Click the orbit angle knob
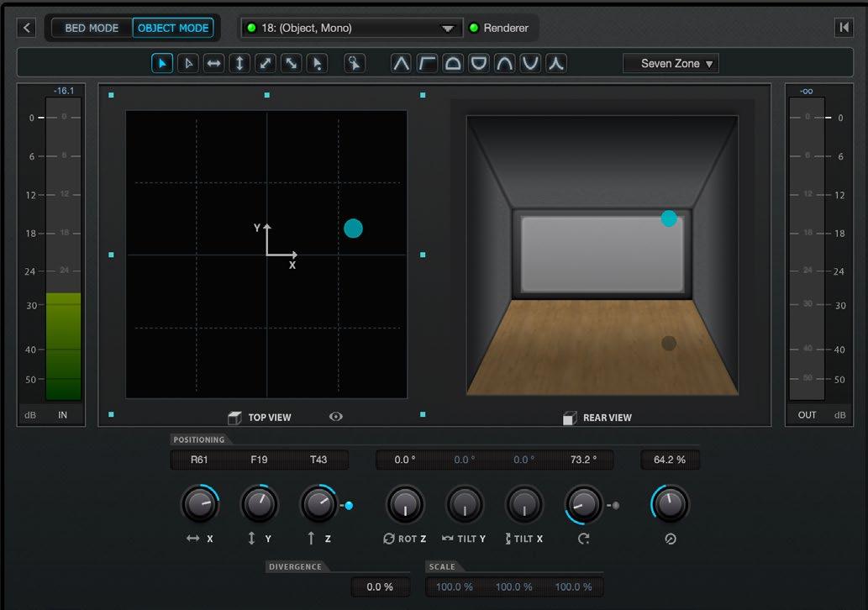This screenshot has width=868, height=610. tap(583, 504)
